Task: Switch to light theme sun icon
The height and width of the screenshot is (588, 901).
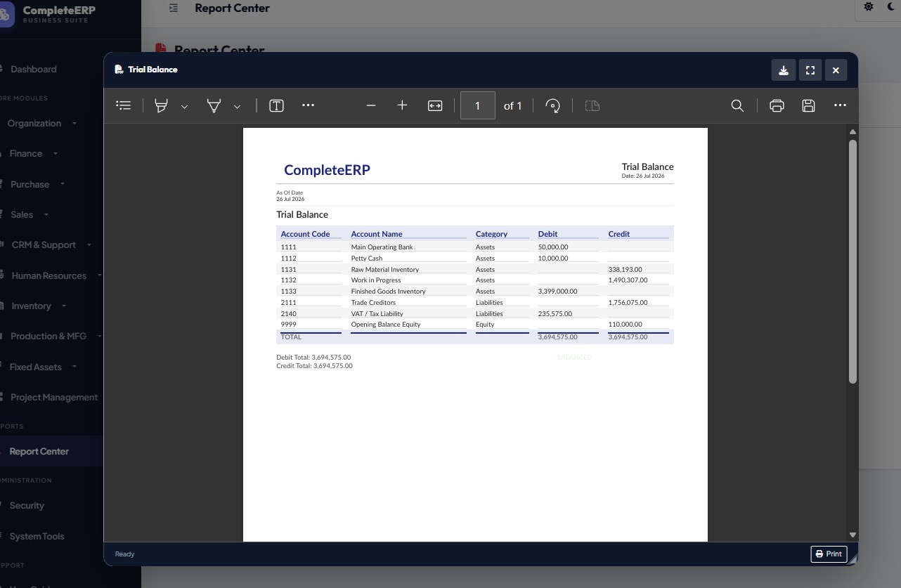Action: point(869,6)
